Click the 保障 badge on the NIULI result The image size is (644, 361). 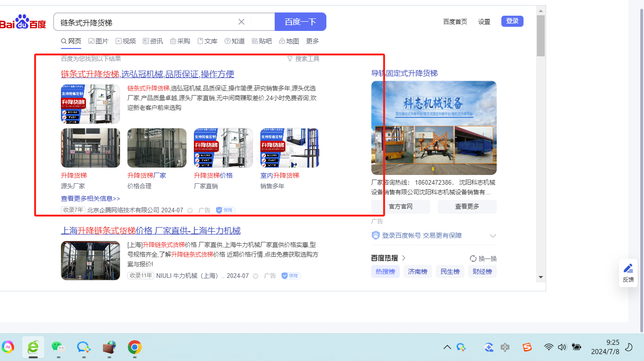point(291,276)
